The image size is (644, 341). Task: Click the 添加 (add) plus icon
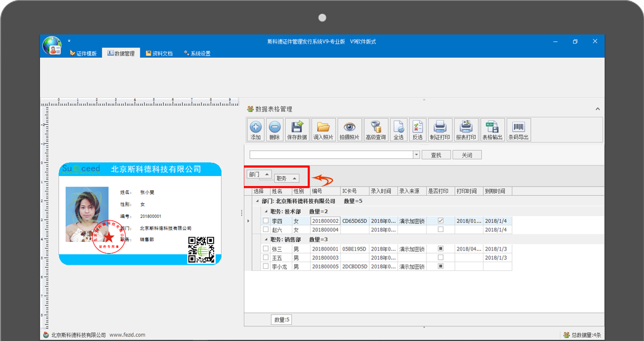(x=256, y=127)
